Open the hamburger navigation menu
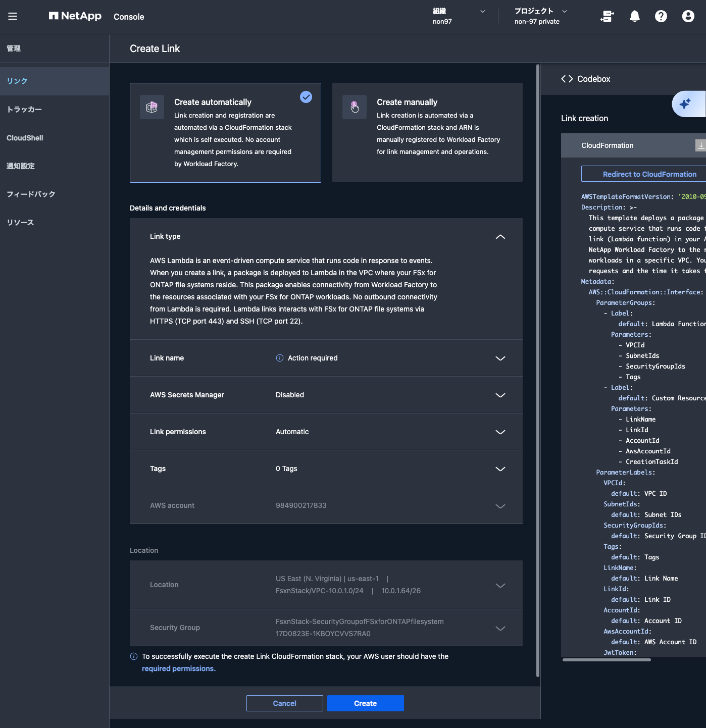 [x=13, y=16]
